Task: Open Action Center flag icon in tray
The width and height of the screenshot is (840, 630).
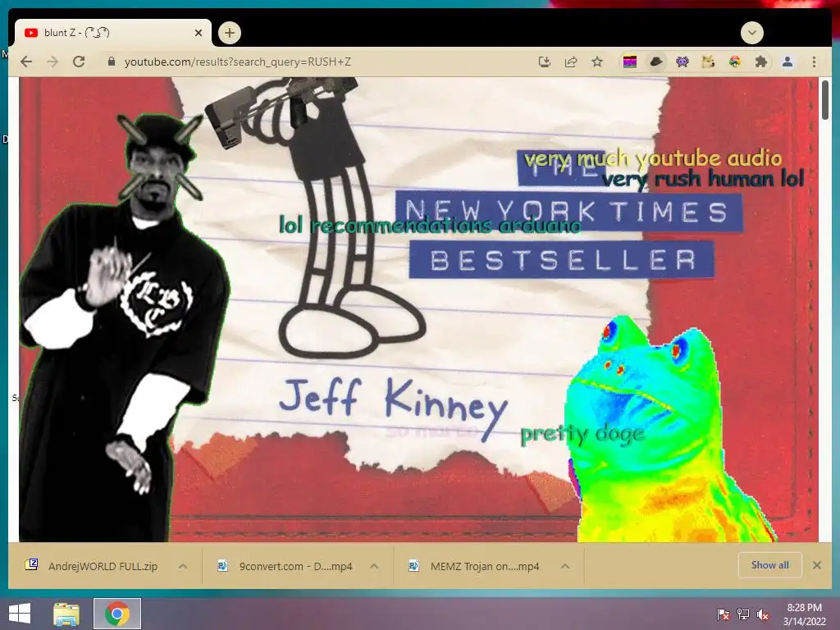Action: [x=724, y=614]
